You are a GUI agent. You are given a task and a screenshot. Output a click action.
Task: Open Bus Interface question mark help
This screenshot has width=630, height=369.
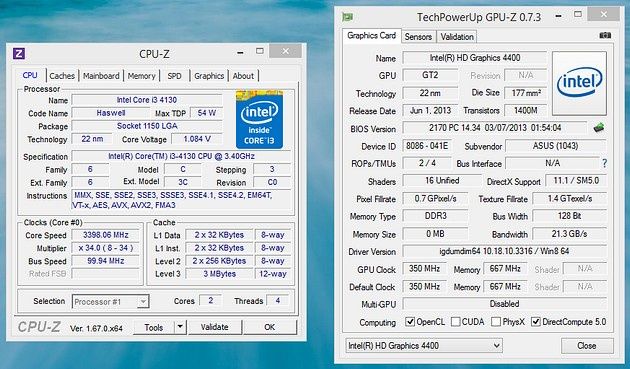(x=604, y=163)
